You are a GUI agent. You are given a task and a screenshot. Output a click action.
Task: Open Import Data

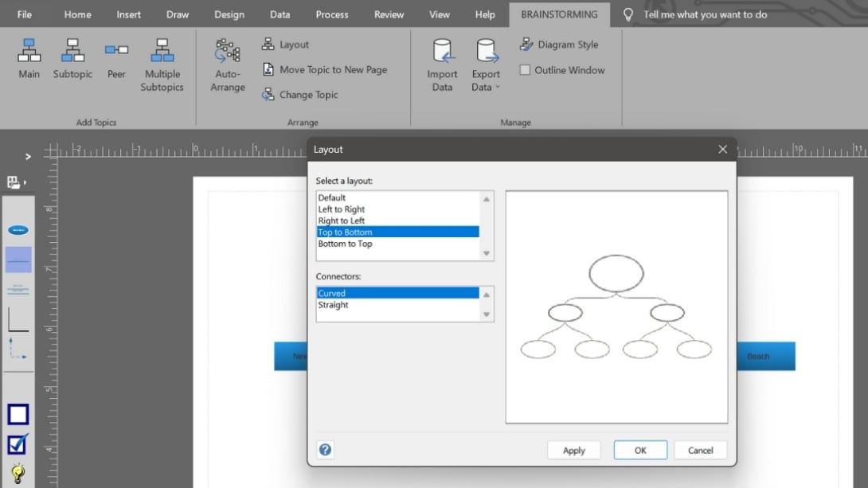442,65
